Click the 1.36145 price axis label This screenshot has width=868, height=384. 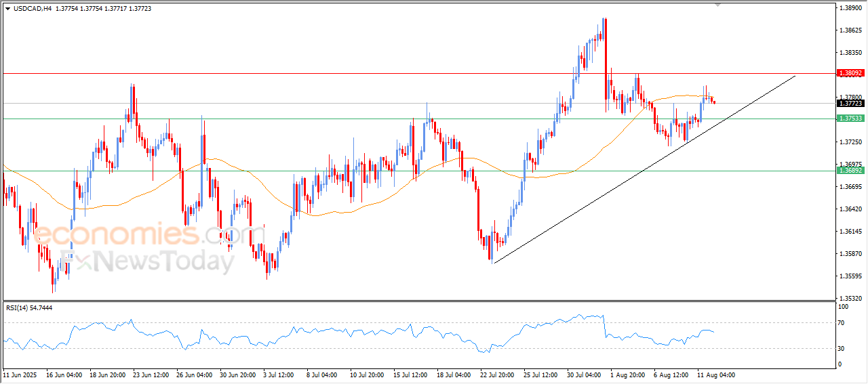point(850,232)
